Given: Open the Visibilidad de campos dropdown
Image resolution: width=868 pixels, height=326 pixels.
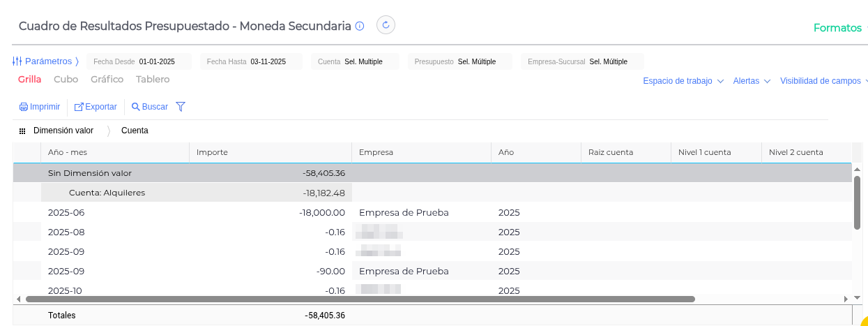Looking at the screenshot, I should point(823,81).
